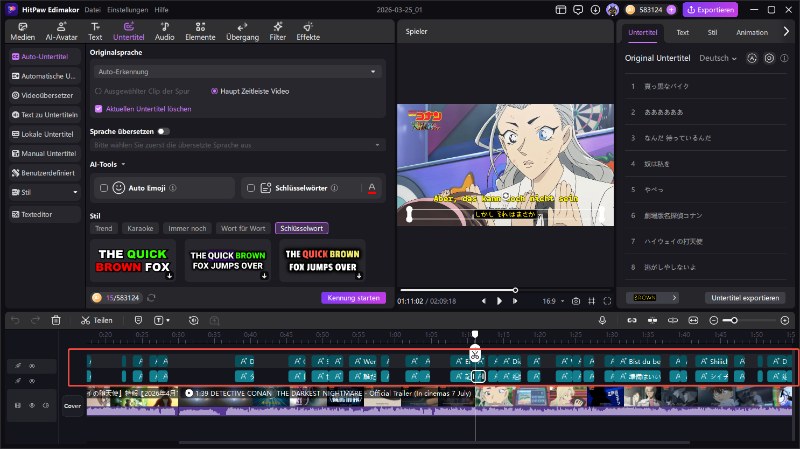Open subtitle settings gear icon

coord(769,58)
